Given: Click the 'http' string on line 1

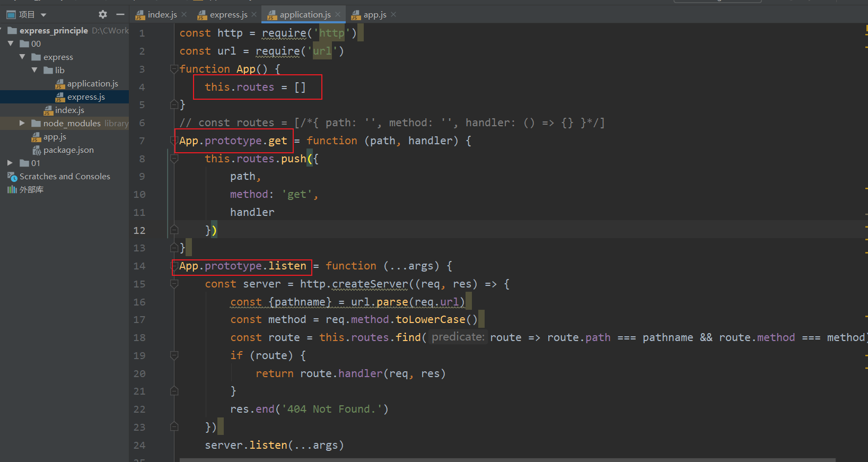Looking at the screenshot, I should coord(332,33).
